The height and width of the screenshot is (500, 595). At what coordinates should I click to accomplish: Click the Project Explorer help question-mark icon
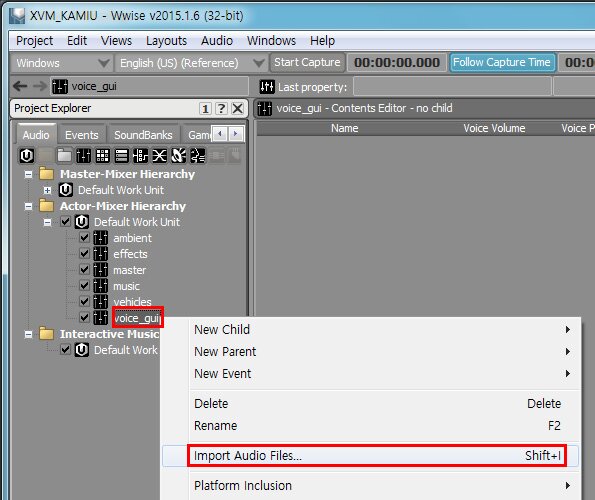tap(221, 109)
